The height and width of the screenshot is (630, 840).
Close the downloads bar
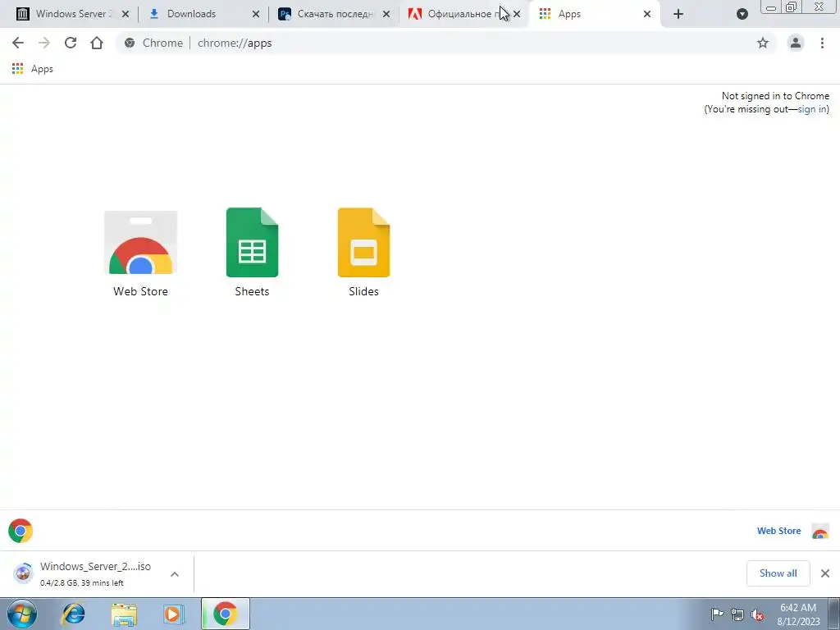825,573
